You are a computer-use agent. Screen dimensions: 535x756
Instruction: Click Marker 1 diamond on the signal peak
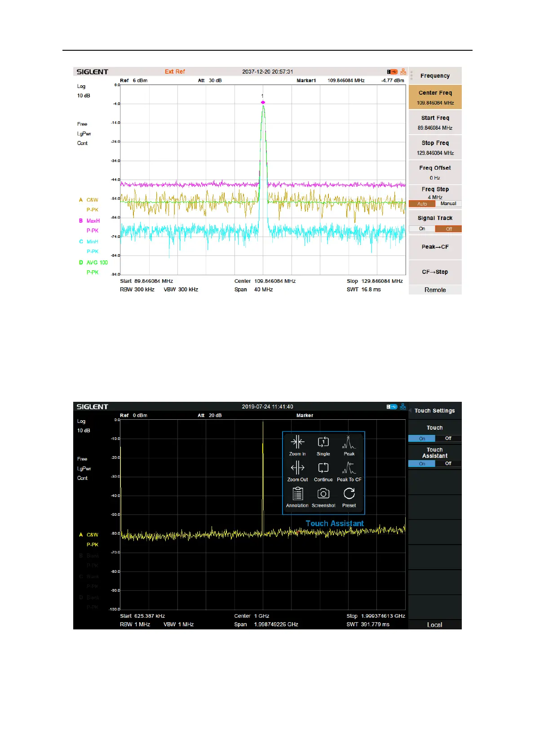click(x=263, y=102)
